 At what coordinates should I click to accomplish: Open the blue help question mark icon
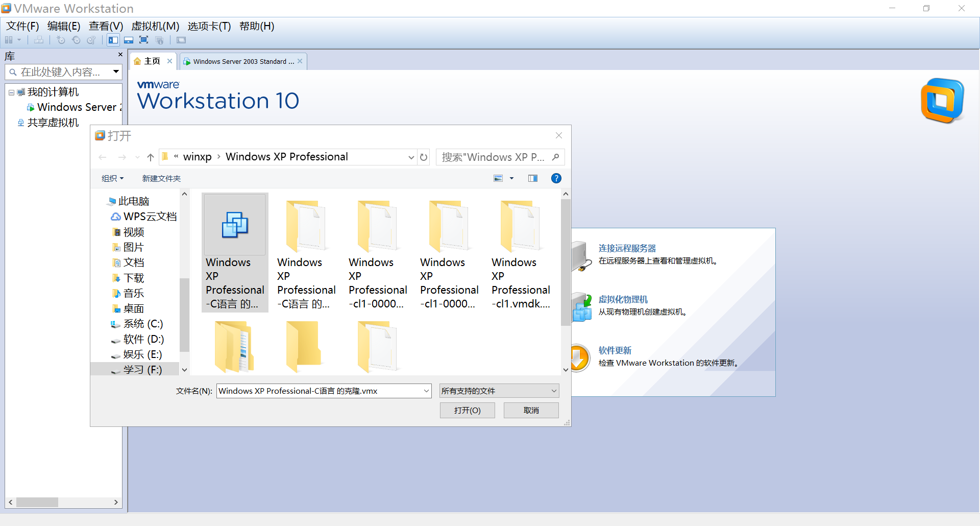pyautogui.click(x=556, y=178)
